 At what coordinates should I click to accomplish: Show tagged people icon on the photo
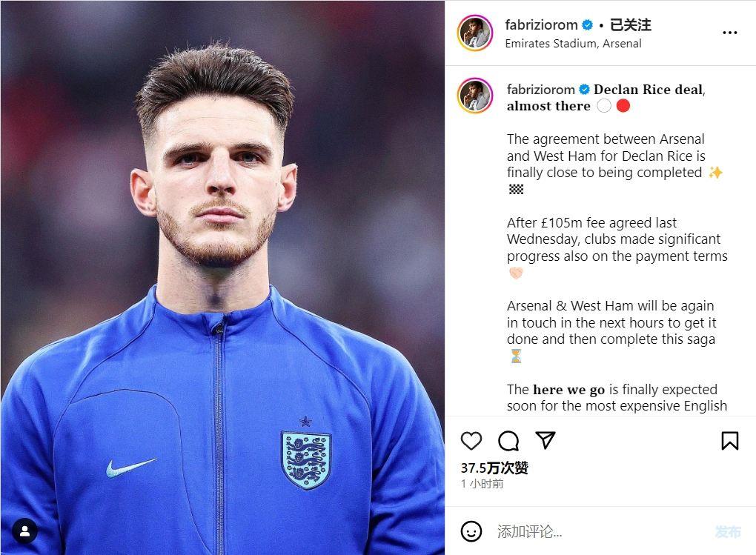coord(24,531)
